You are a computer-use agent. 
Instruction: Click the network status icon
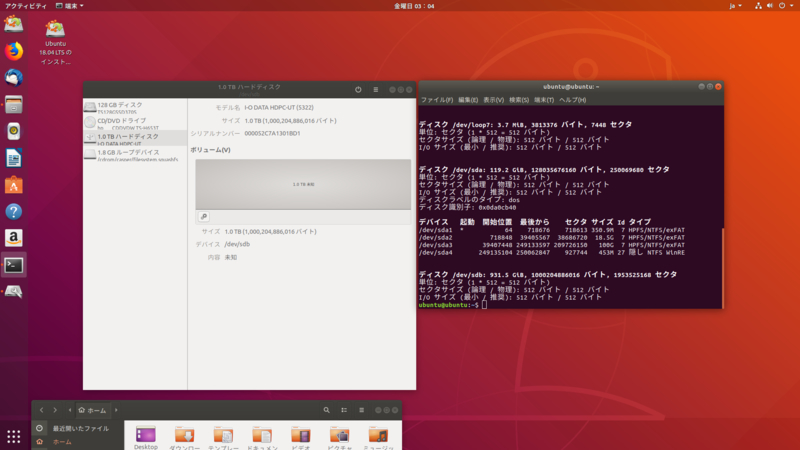coord(758,6)
